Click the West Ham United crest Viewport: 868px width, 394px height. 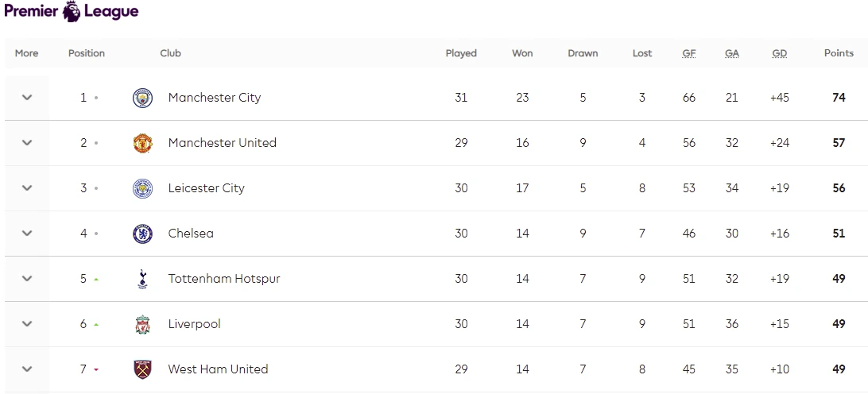(x=142, y=369)
